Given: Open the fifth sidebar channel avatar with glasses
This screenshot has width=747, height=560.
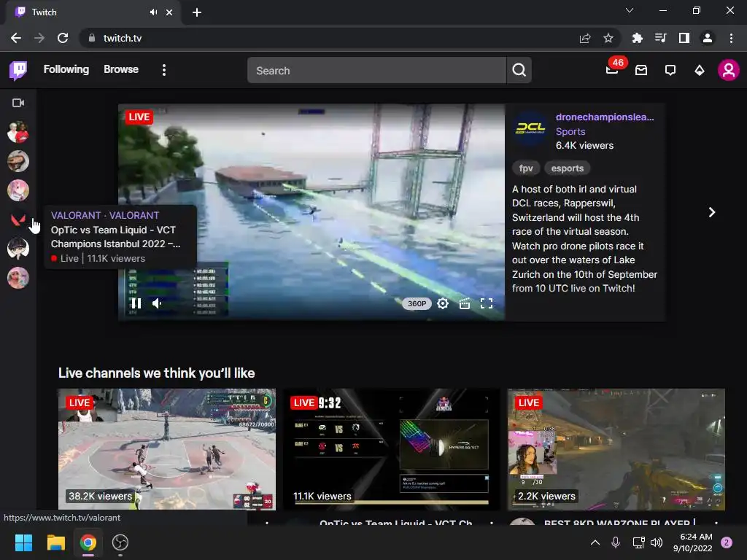Looking at the screenshot, I should (18, 249).
